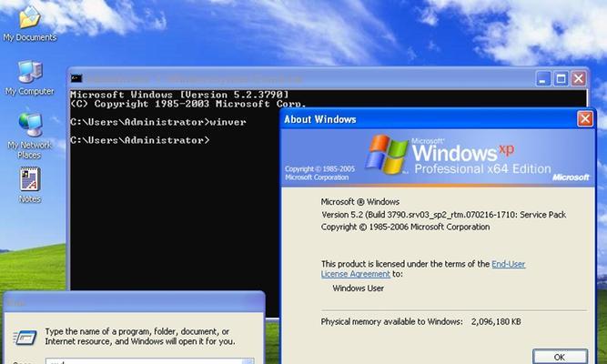Click the "Version 5.2.3790" line in Command Prompt
Screen dimensions: 607x364
(179, 95)
